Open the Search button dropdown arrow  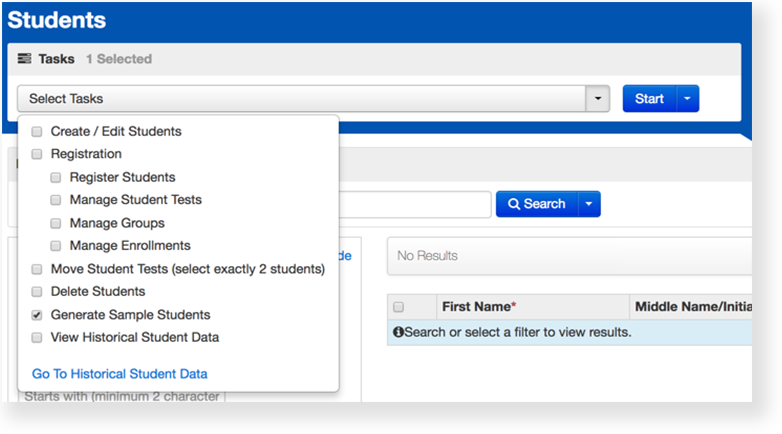(589, 204)
